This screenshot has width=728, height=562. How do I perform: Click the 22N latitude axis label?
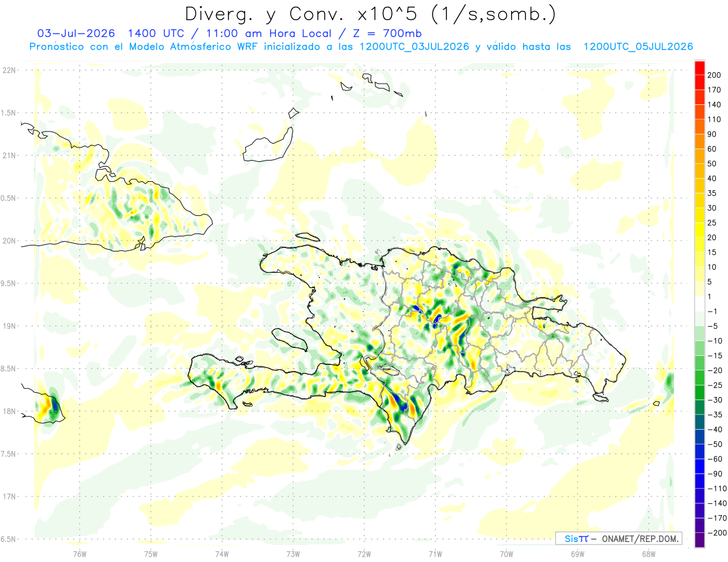tap(8, 70)
